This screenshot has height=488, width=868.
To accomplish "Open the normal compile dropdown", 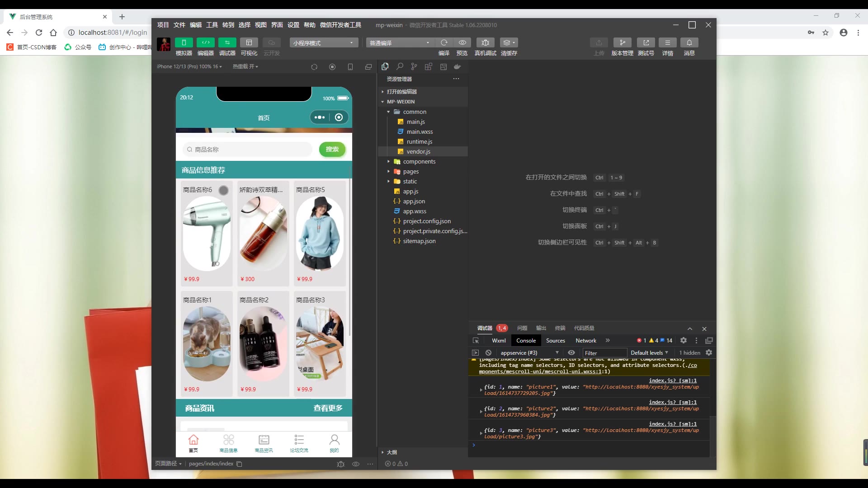I will 400,43.
